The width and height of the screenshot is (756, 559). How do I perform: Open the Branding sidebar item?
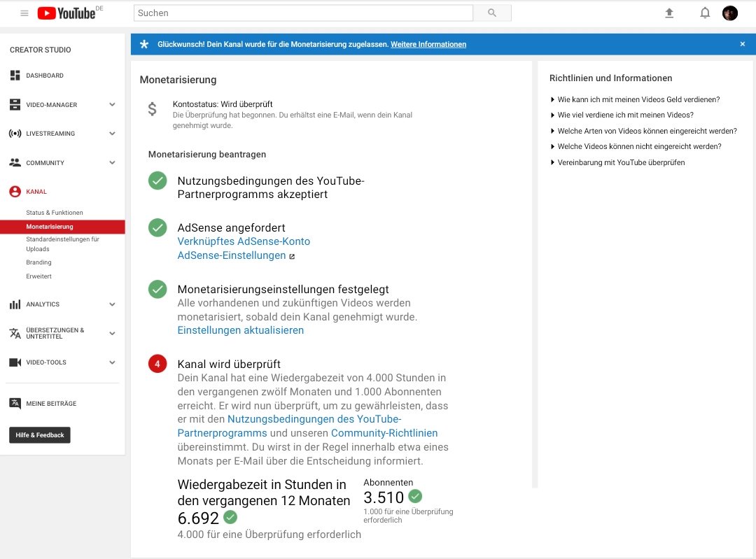[x=38, y=262]
